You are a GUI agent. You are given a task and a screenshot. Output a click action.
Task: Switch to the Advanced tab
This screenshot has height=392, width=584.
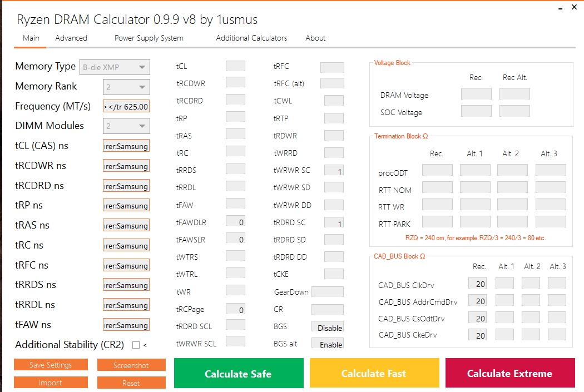71,38
